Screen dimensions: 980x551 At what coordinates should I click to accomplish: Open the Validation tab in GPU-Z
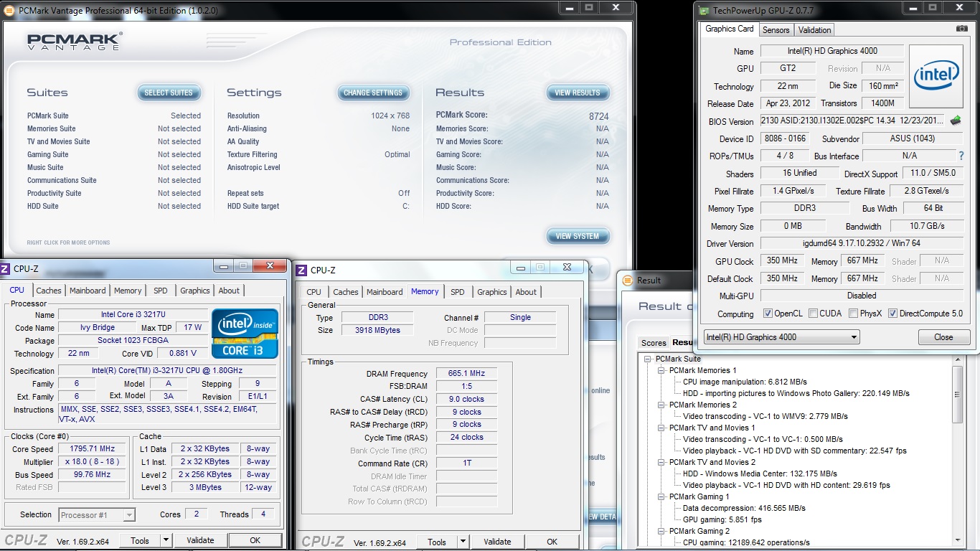(x=814, y=30)
